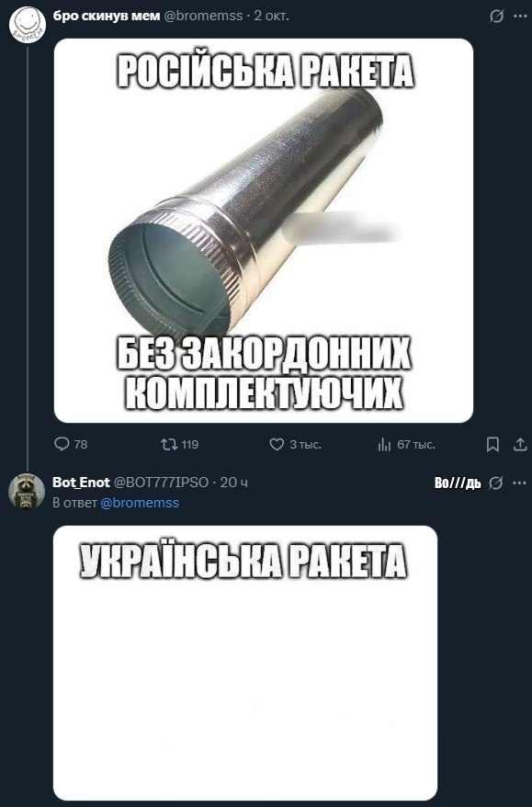View analytics via the 67 тыс. bar icon
This screenshot has width=532, height=807.
pos(384,445)
